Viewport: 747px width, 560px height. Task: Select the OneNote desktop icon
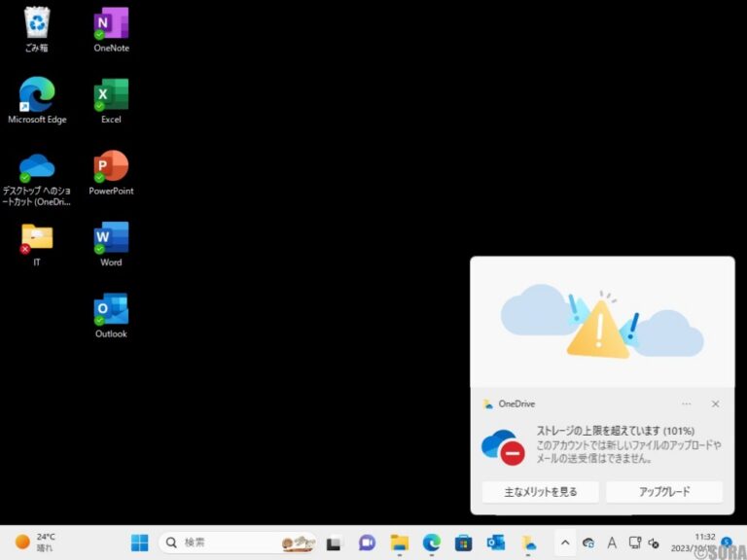pos(111,28)
